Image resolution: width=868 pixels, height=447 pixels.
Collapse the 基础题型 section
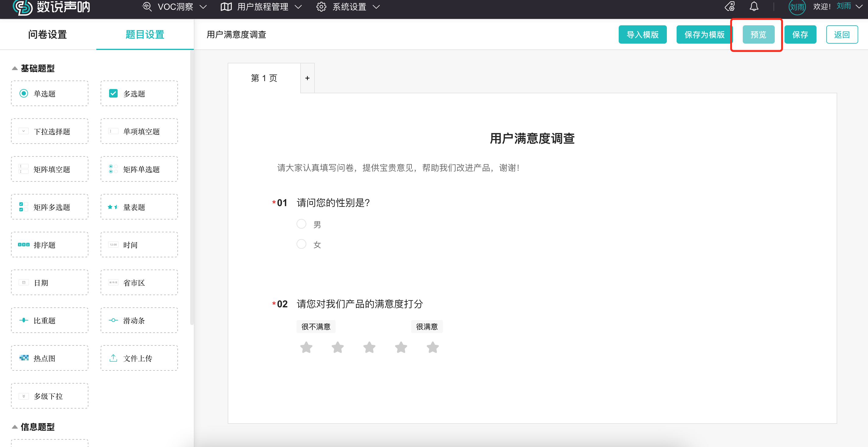tap(15, 68)
